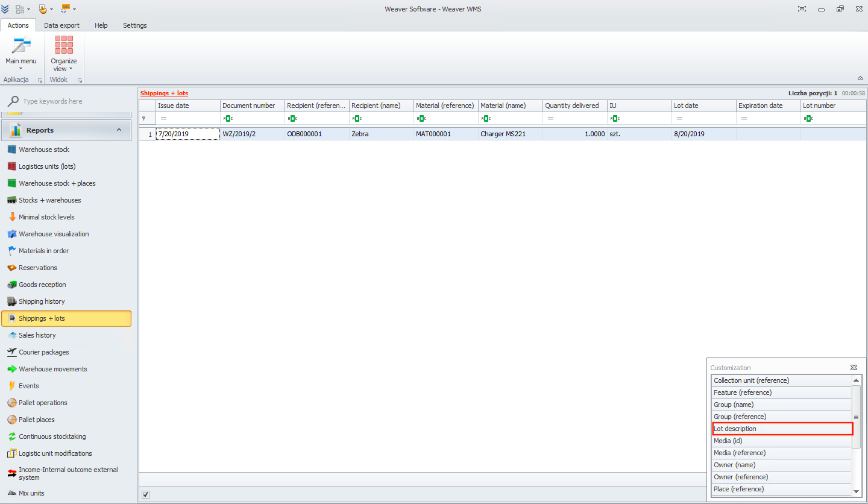Collapse the ribbon with the arrow

point(860,78)
